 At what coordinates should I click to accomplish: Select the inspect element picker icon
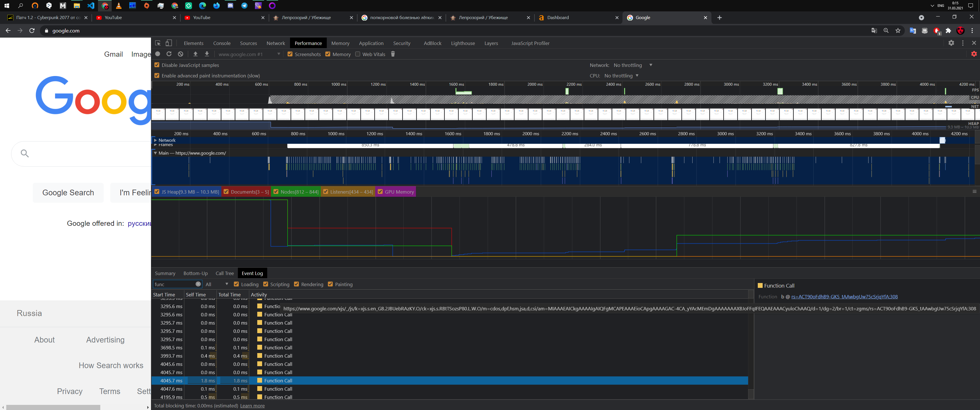point(158,43)
